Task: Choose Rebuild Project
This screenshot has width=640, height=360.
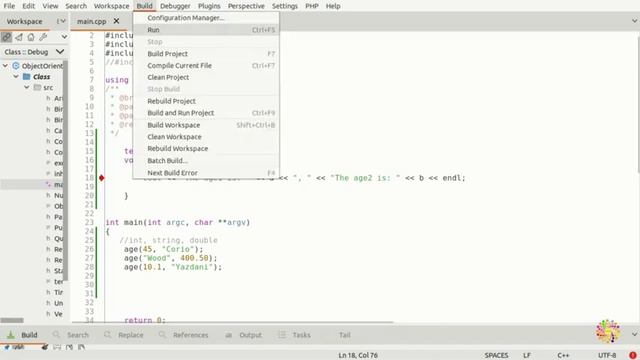Action: pos(206,101)
